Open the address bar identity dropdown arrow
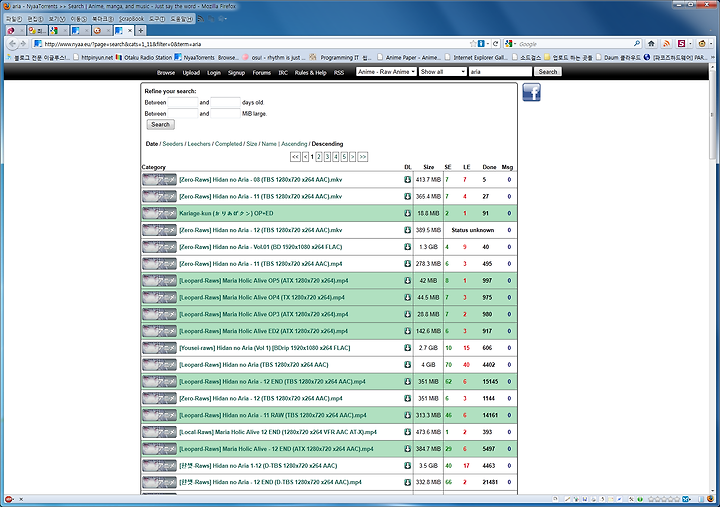Image resolution: width=720 pixels, height=507 pixels. pos(488,44)
